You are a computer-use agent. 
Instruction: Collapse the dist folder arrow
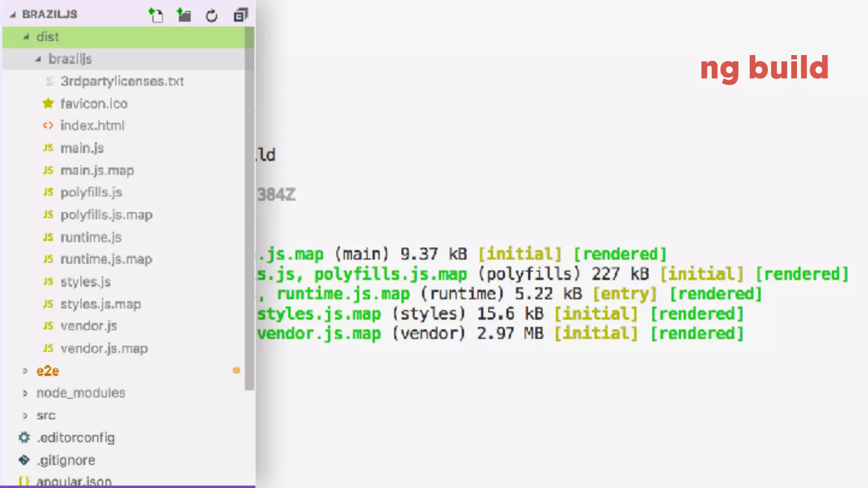click(x=26, y=37)
